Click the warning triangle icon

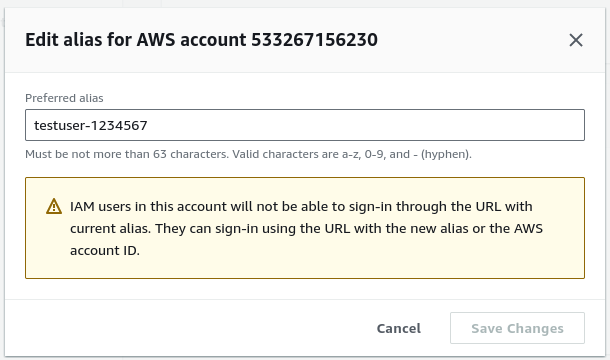[54, 207]
